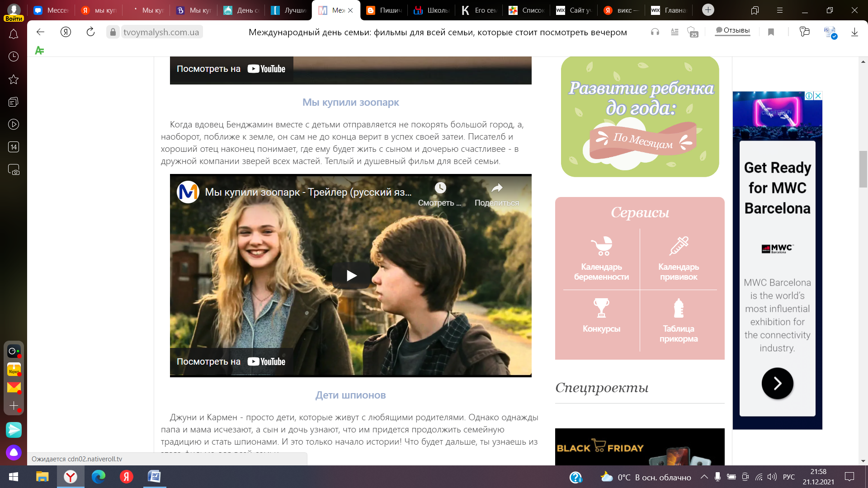
Task: Open favorites star icon in sidebar
Action: (x=14, y=80)
